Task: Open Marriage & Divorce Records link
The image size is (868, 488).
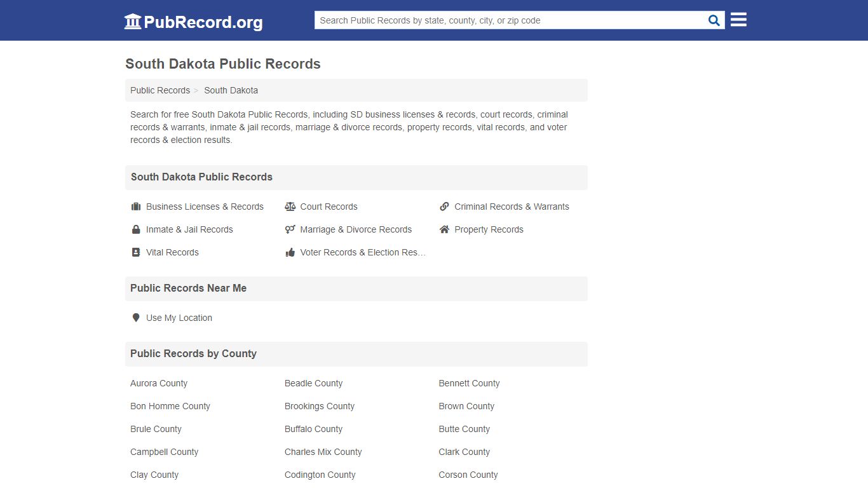Action: (x=356, y=229)
